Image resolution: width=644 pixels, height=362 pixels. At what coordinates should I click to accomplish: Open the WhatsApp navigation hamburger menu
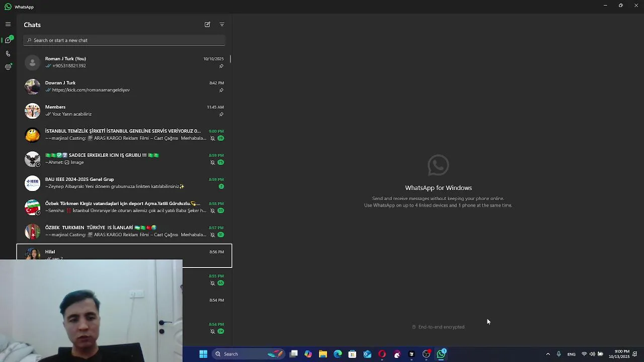(x=8, y=24)
